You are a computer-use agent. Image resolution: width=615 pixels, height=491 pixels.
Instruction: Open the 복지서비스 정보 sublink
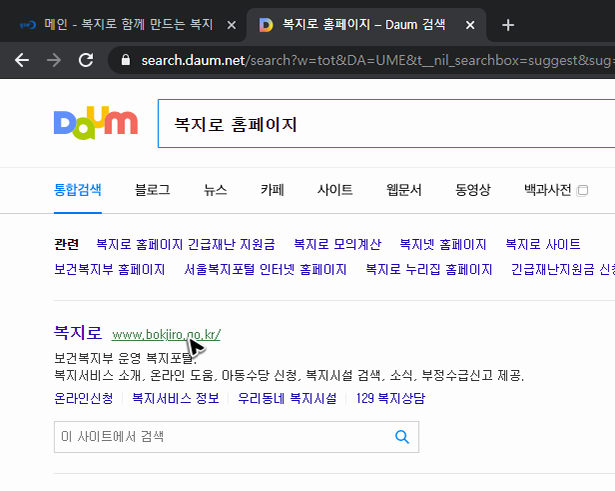pos(176,398)
